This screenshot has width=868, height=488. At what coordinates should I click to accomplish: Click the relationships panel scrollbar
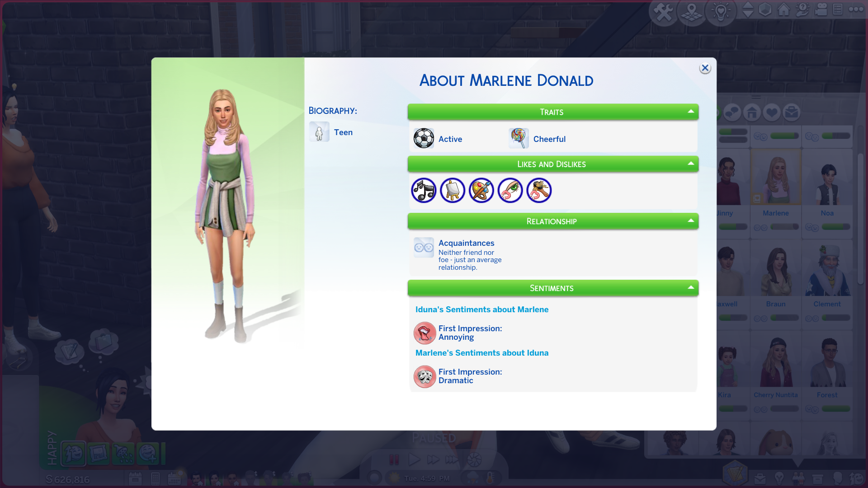[x=860, y=219]
